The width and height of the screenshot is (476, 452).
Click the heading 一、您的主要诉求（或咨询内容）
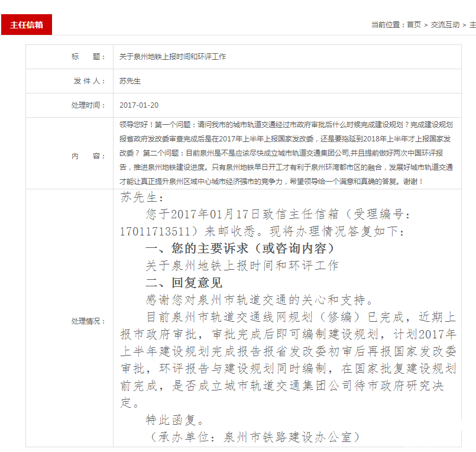241,248
